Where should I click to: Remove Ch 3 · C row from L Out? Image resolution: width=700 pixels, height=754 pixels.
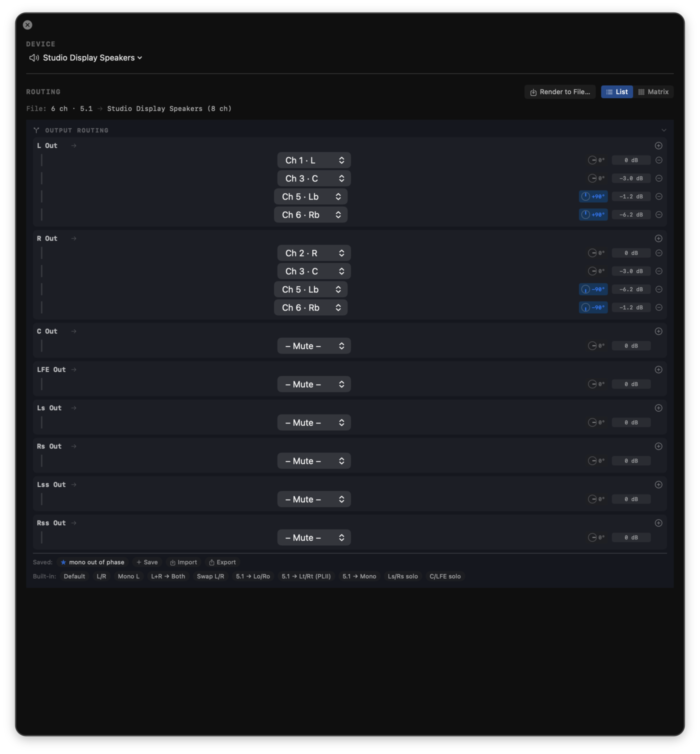[x=659, y=178]
